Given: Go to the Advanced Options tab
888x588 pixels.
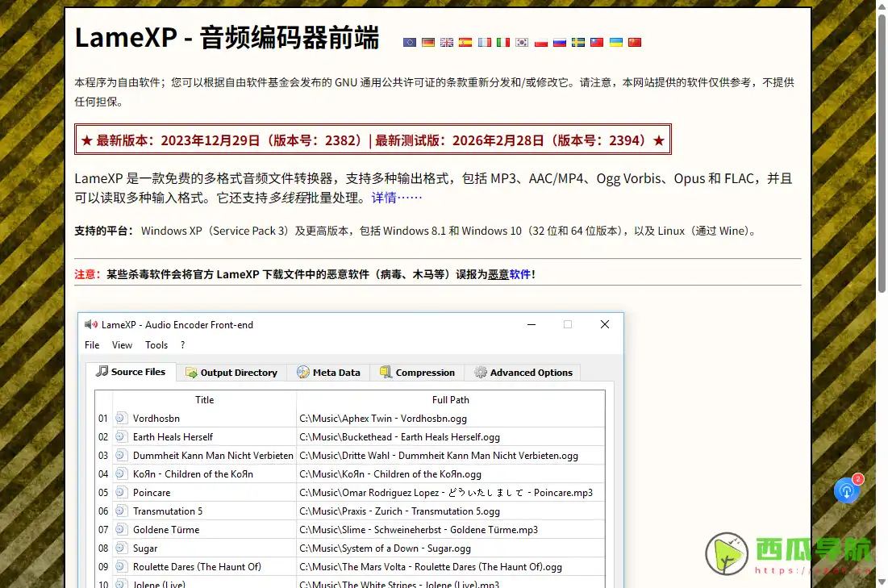Looking at the screenshot, I should 523,372.
